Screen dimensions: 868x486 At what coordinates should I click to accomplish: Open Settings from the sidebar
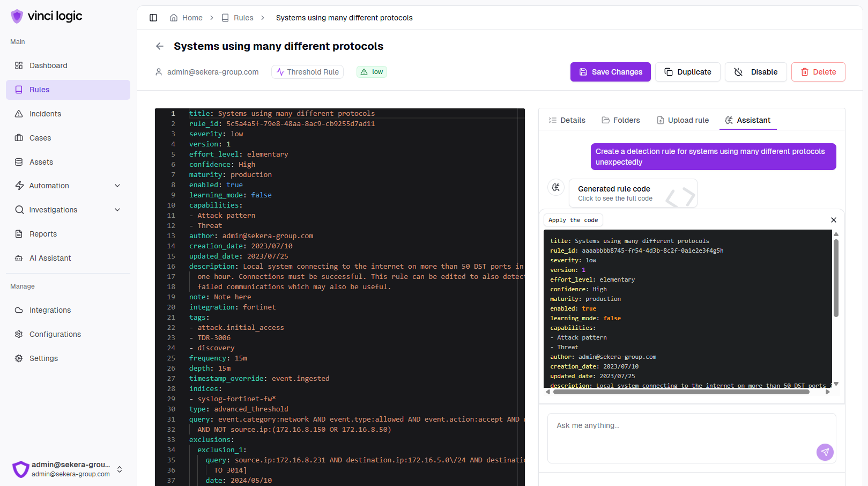pos(43,358)
